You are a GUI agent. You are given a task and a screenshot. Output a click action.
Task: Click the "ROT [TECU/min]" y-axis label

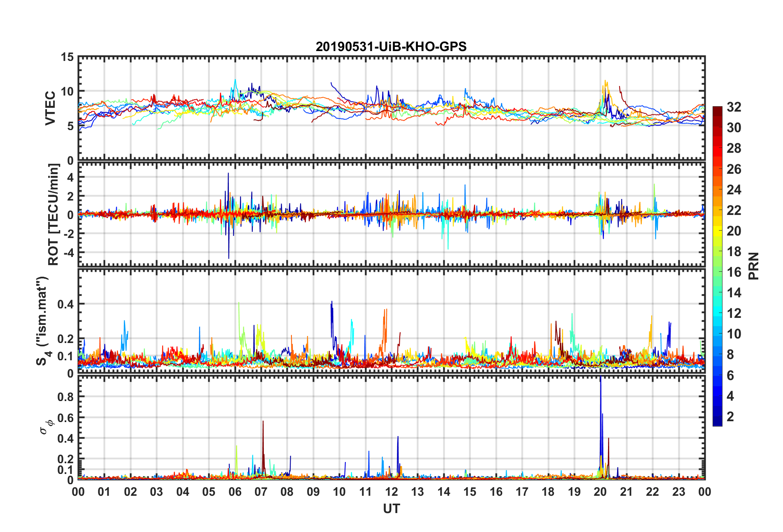coord(54,215)
